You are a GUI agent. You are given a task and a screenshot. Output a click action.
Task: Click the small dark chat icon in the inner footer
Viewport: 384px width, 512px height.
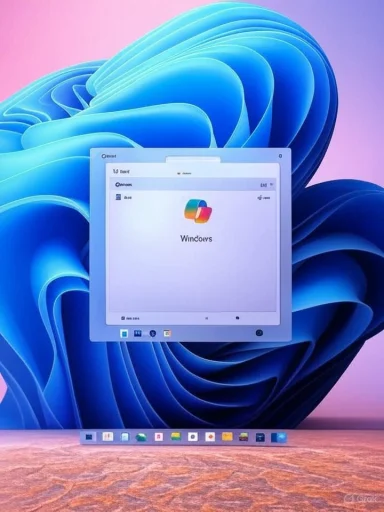pos(237,318)
